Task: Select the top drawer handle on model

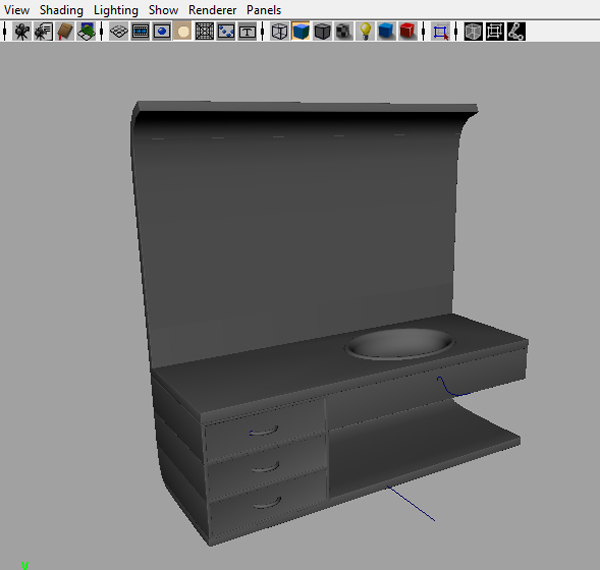Action: click(x=264, y=431)
